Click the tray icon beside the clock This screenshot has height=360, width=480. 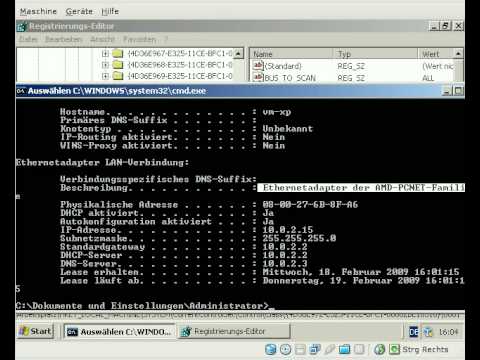tap(428, 332)
